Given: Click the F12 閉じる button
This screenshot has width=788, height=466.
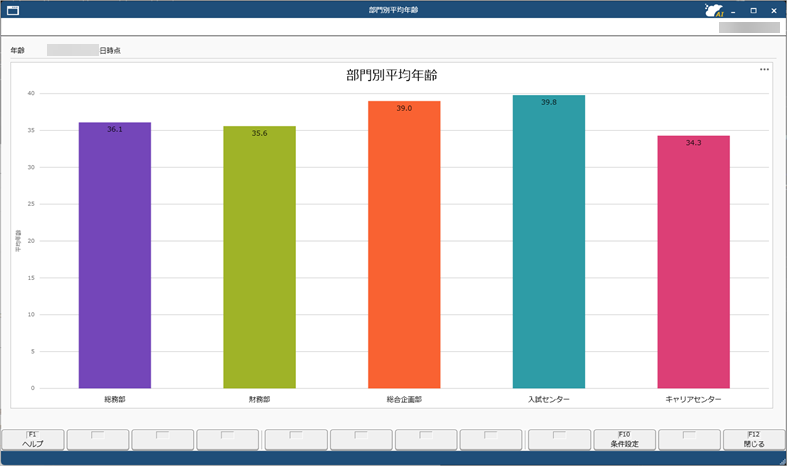Looking at the screenshot, I should 754,439.
